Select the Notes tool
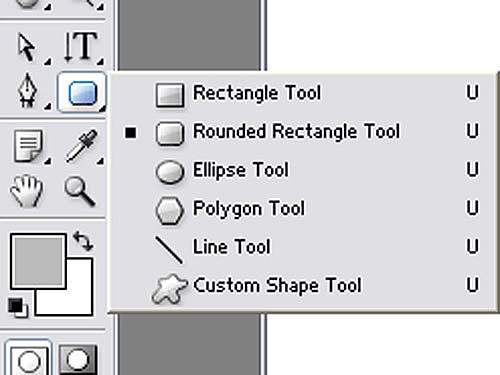The image size is (500, 375). (29, 146)
